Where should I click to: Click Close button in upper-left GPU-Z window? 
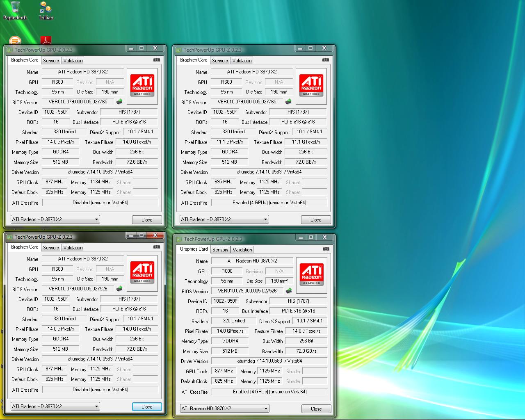(x=147, y=220)
